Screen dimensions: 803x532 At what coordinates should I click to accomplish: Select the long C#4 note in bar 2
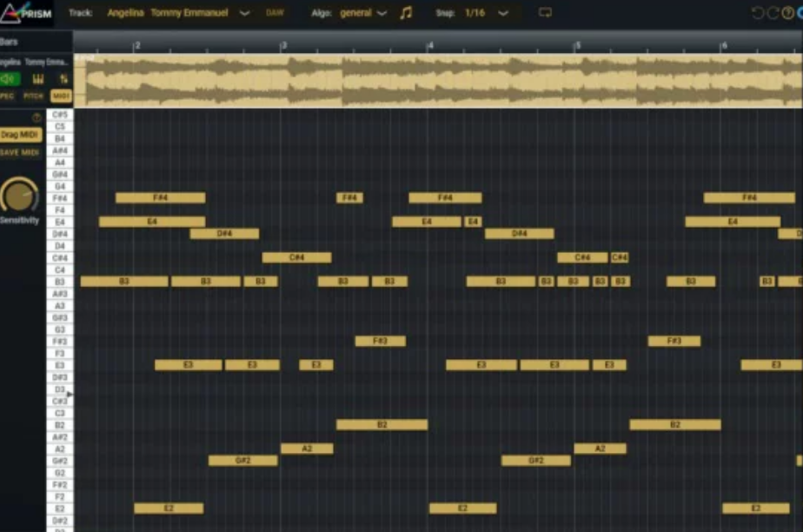[x=296, y=257]
